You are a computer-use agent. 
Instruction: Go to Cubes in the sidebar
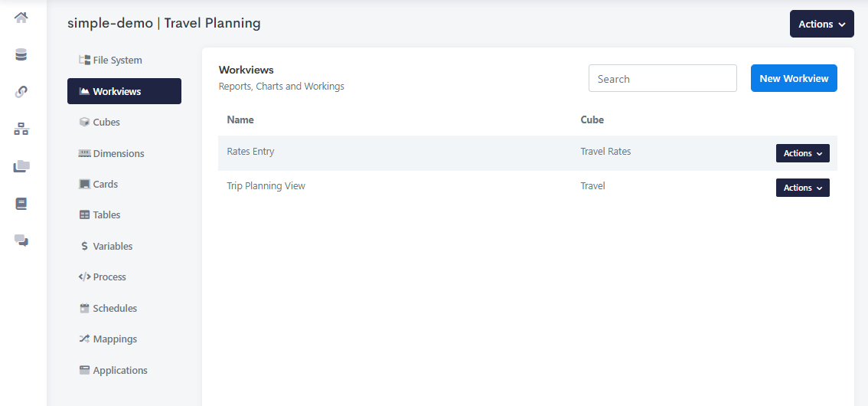point(106,123)
